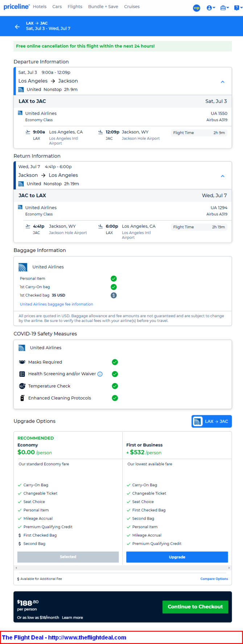Select the LAX → JAC upgrade tab
Screen dimensions: 243x644
pyautogui.click(x=211, y=421)
